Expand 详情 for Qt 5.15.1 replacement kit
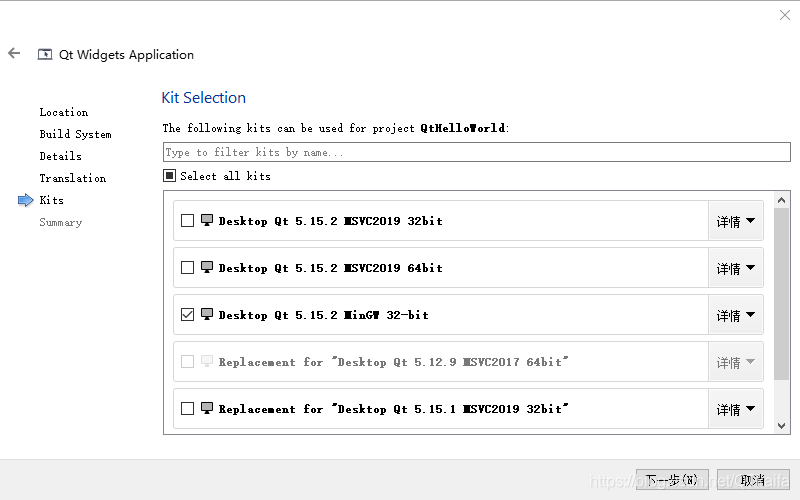 (735, 409)
